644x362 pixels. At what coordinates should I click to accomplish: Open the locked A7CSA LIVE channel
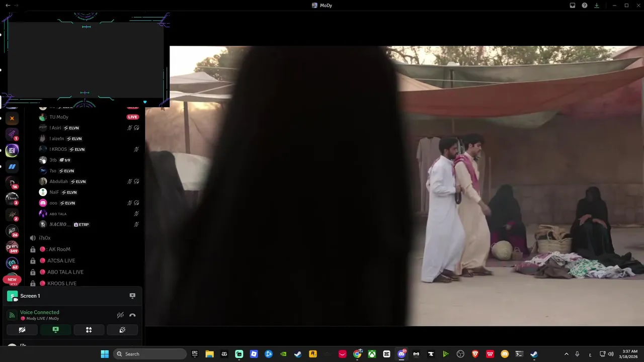[x=85, y=260]
